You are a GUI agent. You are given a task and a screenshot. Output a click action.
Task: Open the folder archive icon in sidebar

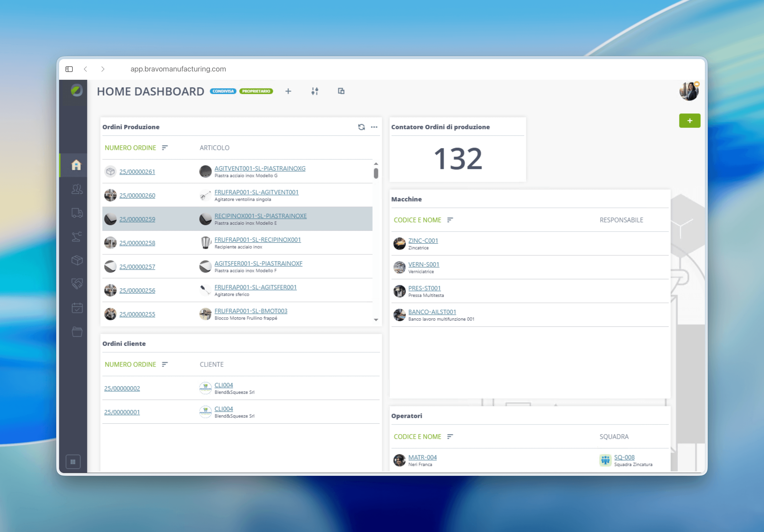click(77, 331)
